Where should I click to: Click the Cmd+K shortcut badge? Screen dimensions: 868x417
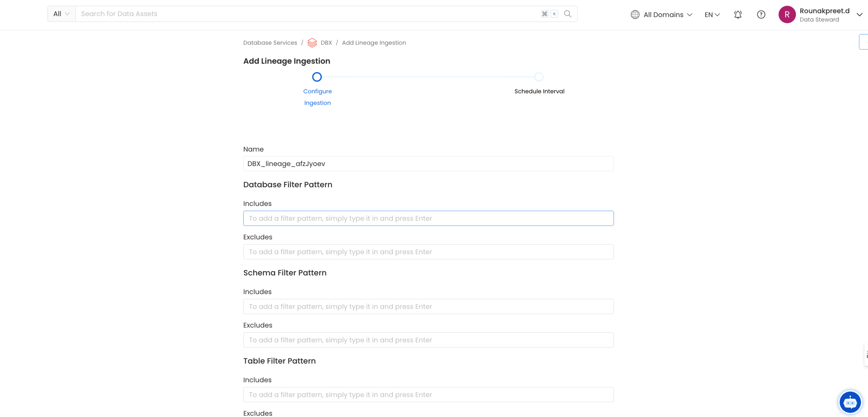[x=549, y=14]
